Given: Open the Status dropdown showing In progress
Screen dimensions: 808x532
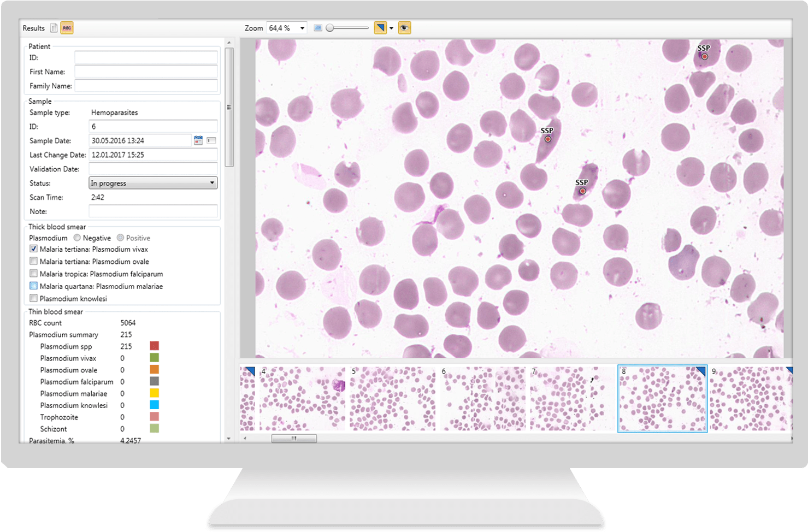Looking at the screenshot, I should [x=153, y=183].
